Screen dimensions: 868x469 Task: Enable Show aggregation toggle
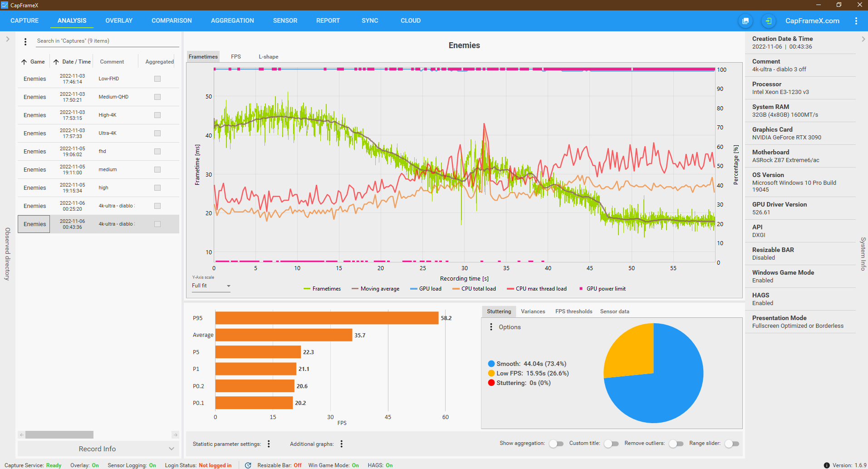point(556,444)
